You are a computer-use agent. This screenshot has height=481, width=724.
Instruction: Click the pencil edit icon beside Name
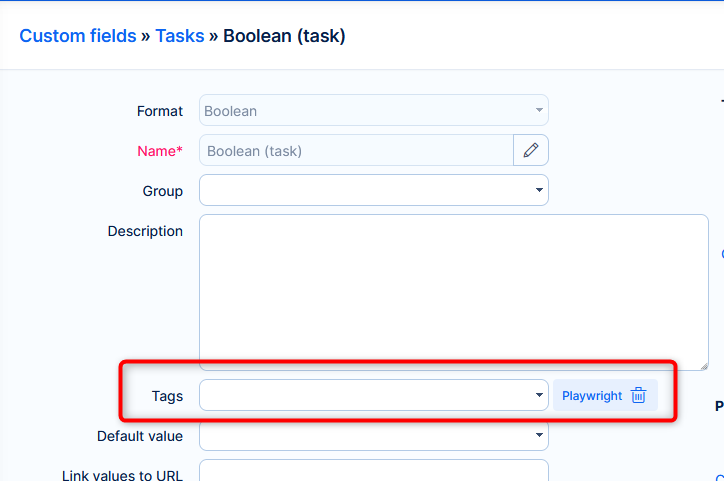[x=531, y=151]
